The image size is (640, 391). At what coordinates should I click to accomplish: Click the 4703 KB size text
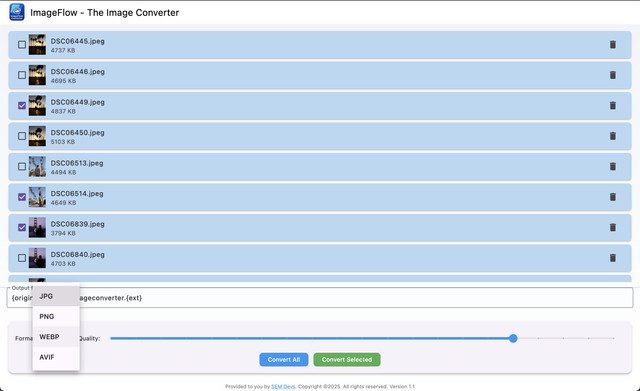63,264
